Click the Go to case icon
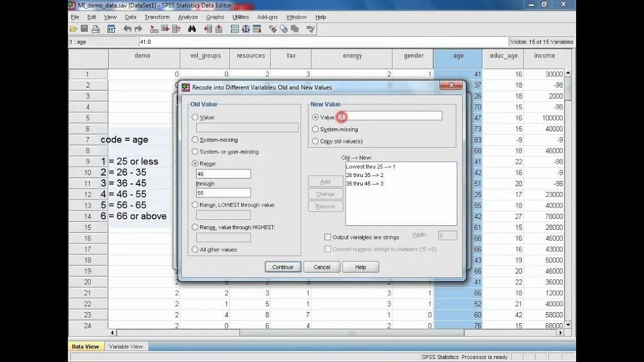This screenshot has width=644, height=362. coord(154,29)
